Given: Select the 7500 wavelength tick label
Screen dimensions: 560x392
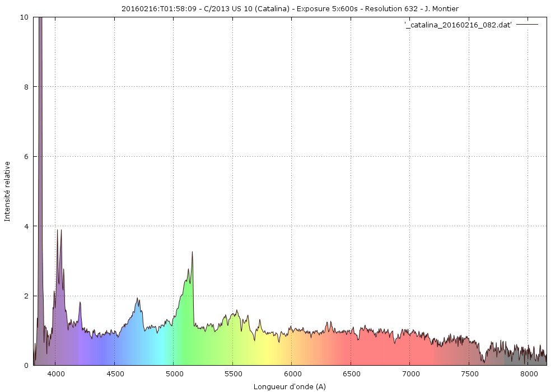Looking at the screenshot, I should click(469, 374).
